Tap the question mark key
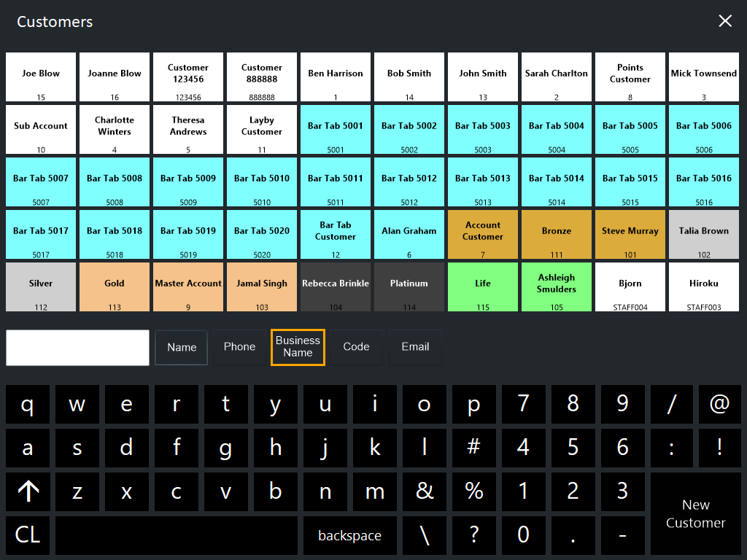The width and height of the screenshot is (747, 560). click(473, 535)
